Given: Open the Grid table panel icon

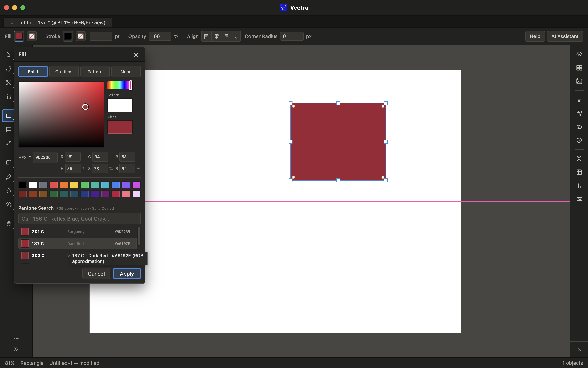Looking at the screenshot, I should tap(579, 172).
